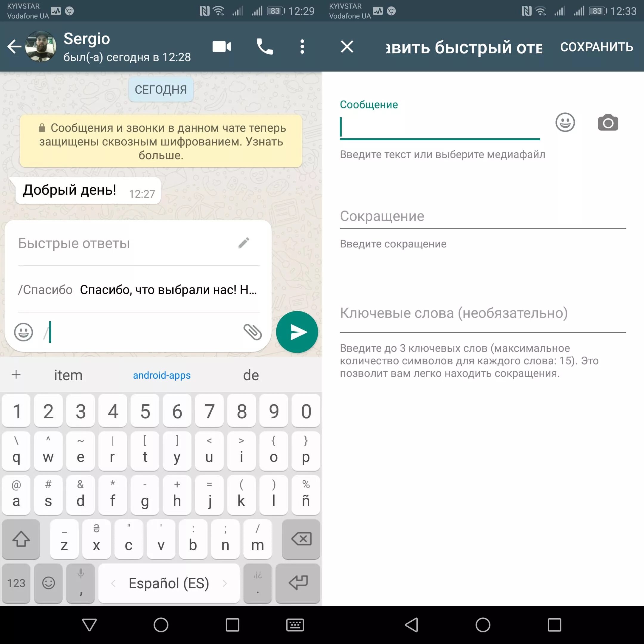Tap the q key

click(16, 451)
